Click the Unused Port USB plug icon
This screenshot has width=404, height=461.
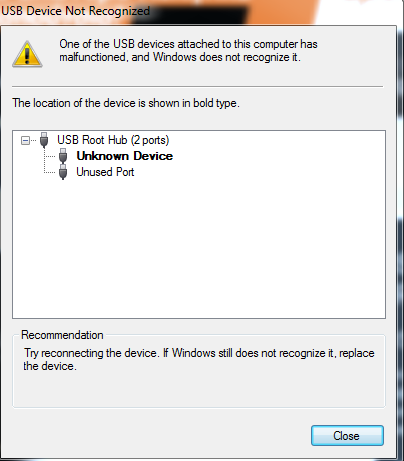coord(63,172)
